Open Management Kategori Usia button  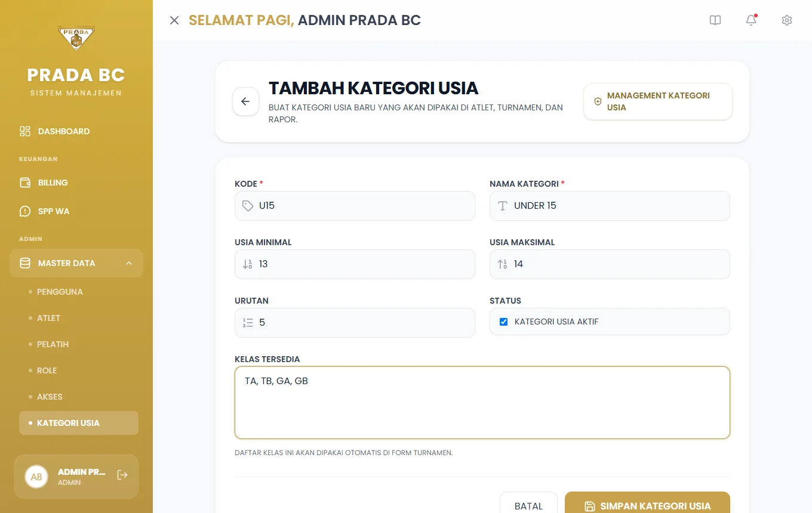(658, 101)
